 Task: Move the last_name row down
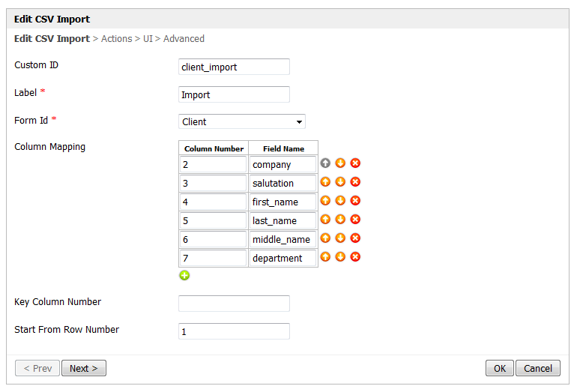[x=340, y=219]
